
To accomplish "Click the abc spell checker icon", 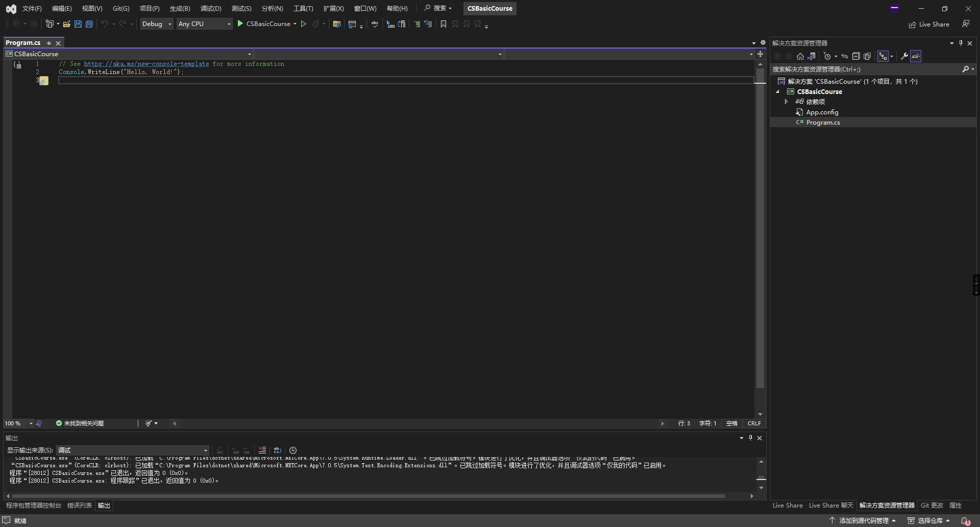I will tap(375, 24).
